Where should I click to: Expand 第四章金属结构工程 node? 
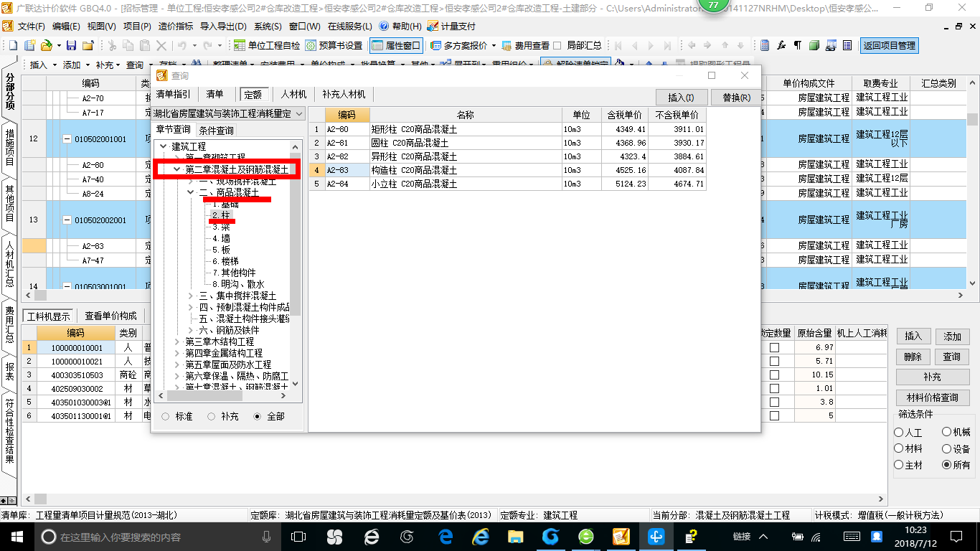[177, 353]
